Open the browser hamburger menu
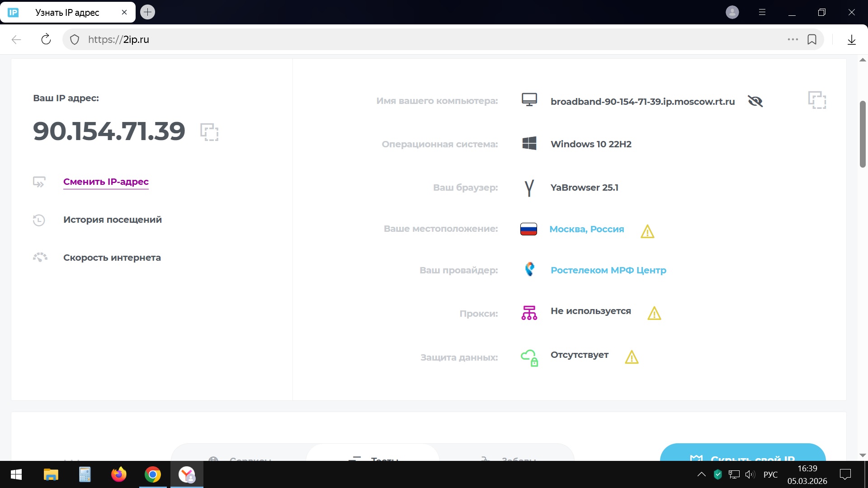 tap(762, 12)
